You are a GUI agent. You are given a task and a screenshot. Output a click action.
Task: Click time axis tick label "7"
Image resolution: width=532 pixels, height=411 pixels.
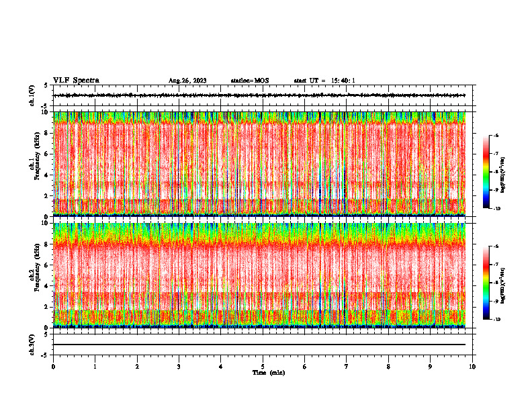[x=347, y=367]
